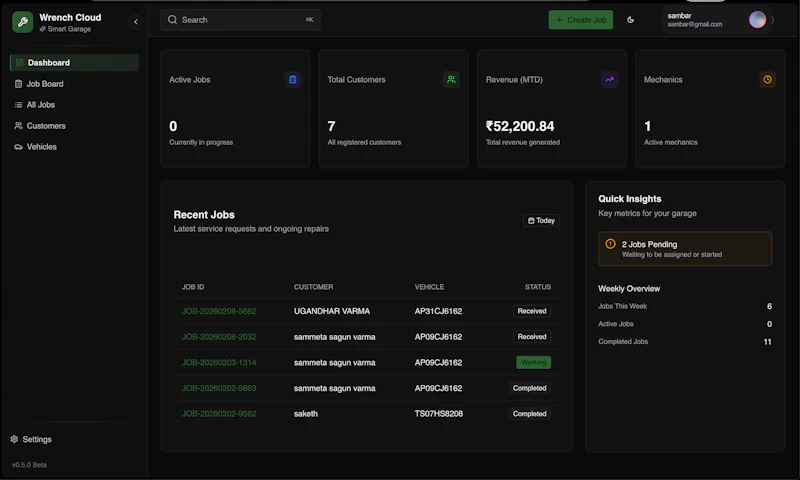800x480 pixels.
Task: Click the Completed Jobs overview entry
Action: coord(685,342)
